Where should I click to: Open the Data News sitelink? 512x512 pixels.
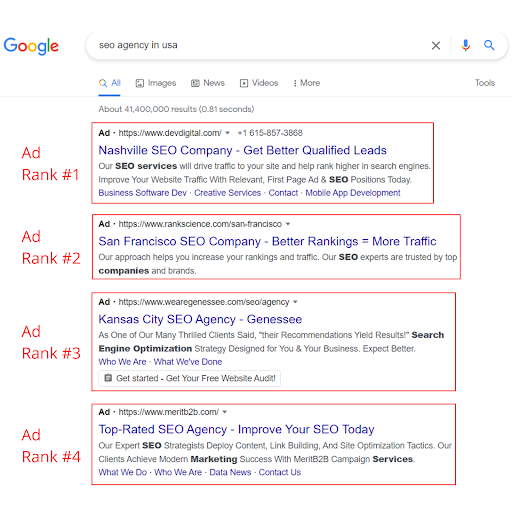point(230,472)
